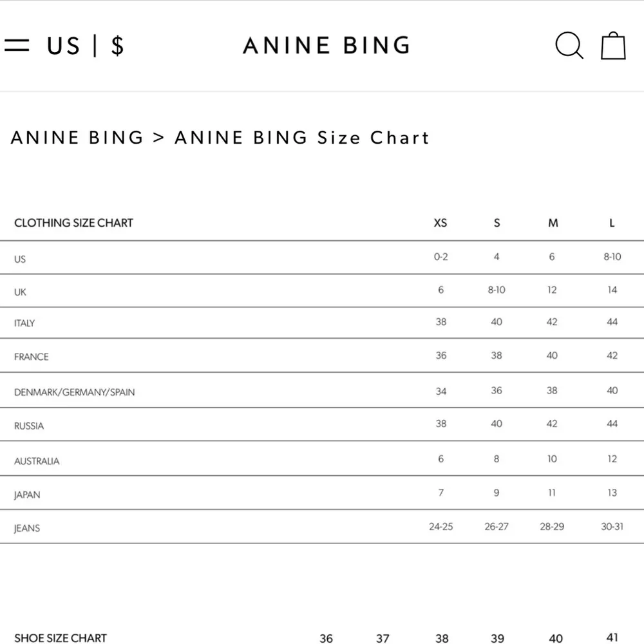The height and width of the screenshot is (644, 644).
Task: Click the ANINE BING Size Chart breadcrumb
Action: click(302, 138)
